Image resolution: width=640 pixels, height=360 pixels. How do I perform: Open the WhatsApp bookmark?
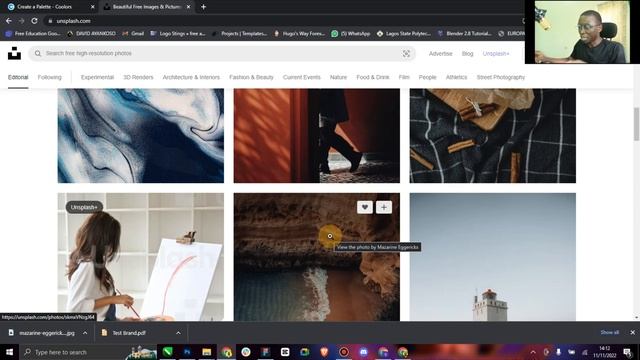click(x=351, y=33)
